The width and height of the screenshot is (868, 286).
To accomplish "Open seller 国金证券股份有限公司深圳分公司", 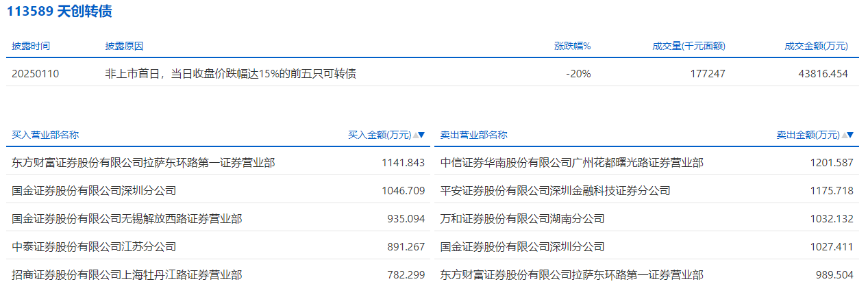I will pyautogui.click(x=522, y=247).
